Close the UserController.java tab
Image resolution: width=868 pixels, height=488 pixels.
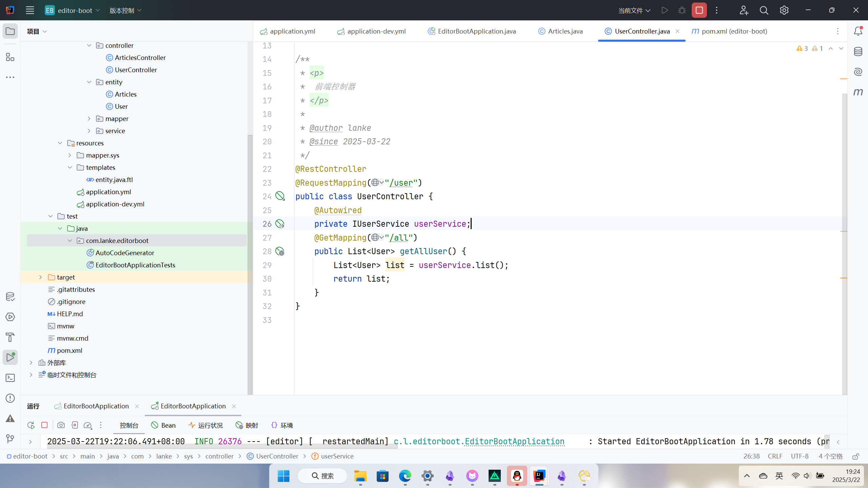tap(677, 31)
